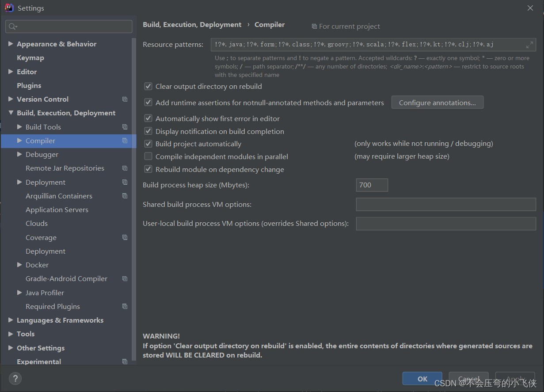Click project-level icon next to Remote Jar Repositories
Screen dimensions: 544x392
[125, 168]
